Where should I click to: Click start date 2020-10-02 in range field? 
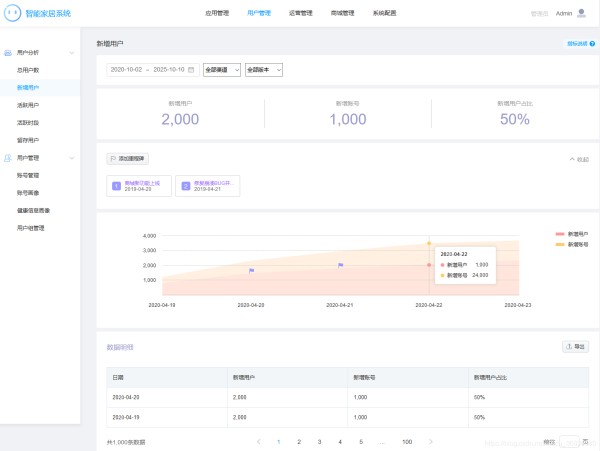(126, 70)
